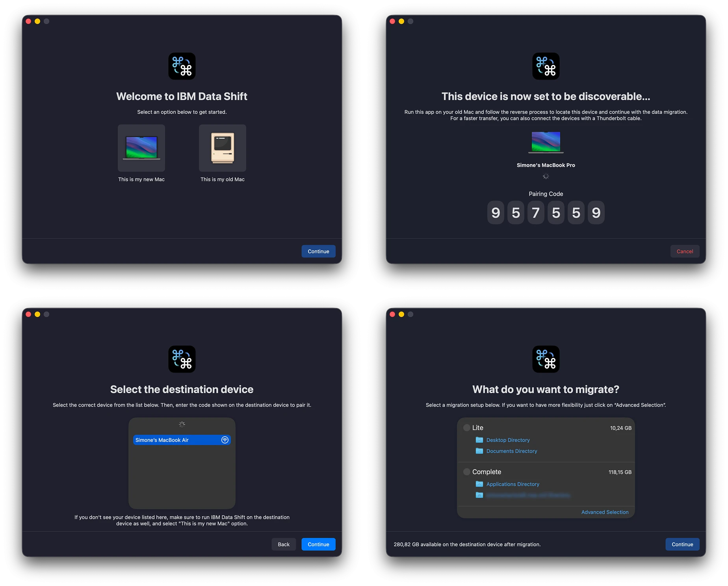
Task: Click the "Pairing Code" label
Action: pyautogui.click(x=546, y=194)
